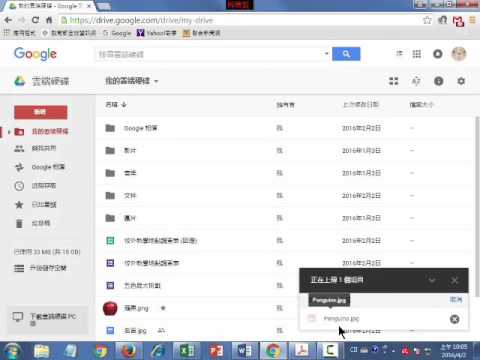Go back with the browser back arrow

[x=8, y=20]
